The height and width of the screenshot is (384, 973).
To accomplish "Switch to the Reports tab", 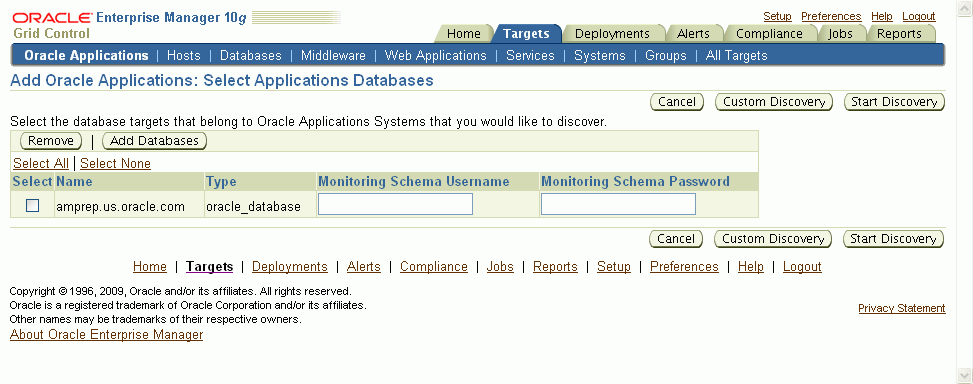I will point(899,33).
